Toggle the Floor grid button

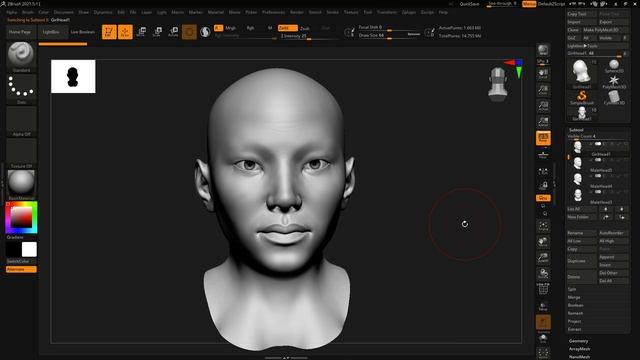click(x=543, y=155)
